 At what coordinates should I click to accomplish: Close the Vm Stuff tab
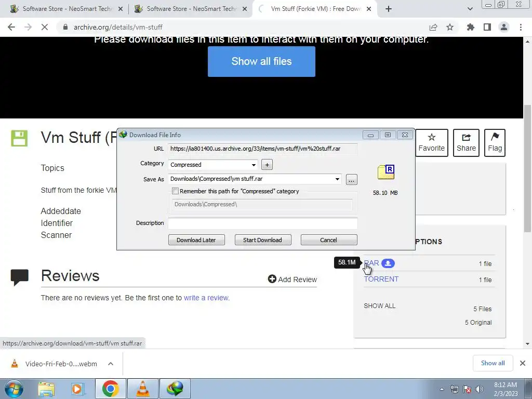369,9
